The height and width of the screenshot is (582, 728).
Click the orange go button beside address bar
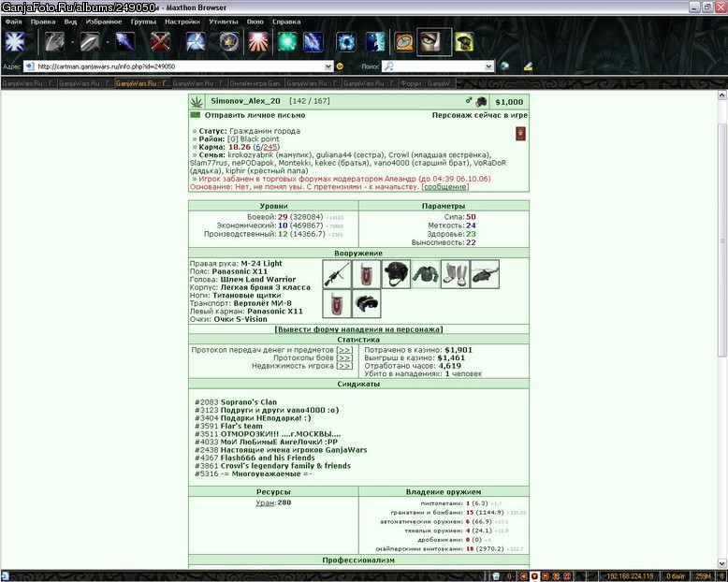pyautogui.click(x=340, y=66)
